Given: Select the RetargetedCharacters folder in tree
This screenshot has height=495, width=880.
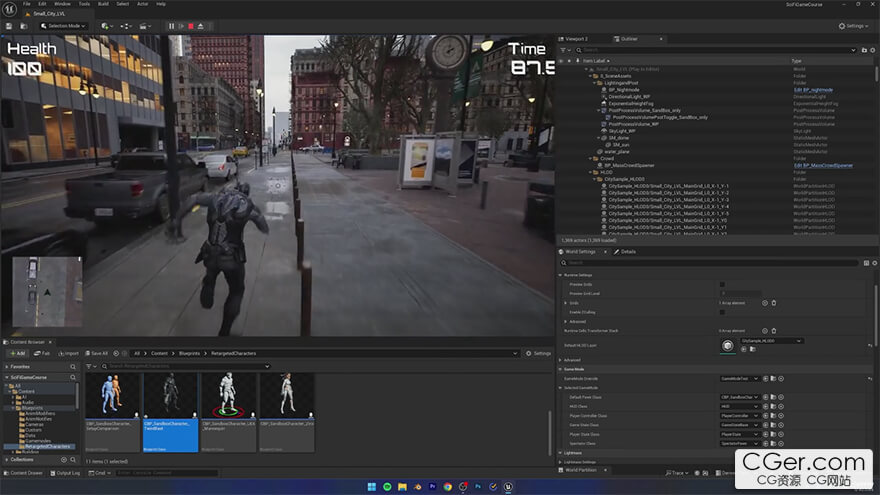Looking at the screenshot, I should (46, 446).
